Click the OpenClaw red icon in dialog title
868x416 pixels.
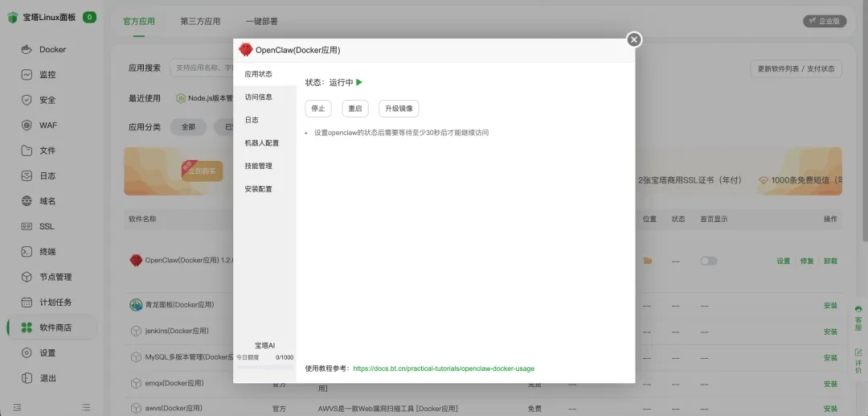[246, 50]
